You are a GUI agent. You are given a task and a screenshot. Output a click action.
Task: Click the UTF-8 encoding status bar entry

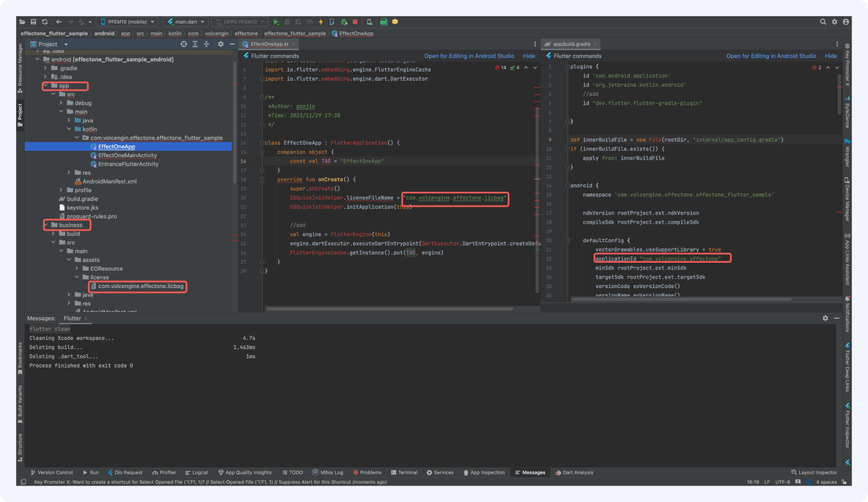point(782,482)
